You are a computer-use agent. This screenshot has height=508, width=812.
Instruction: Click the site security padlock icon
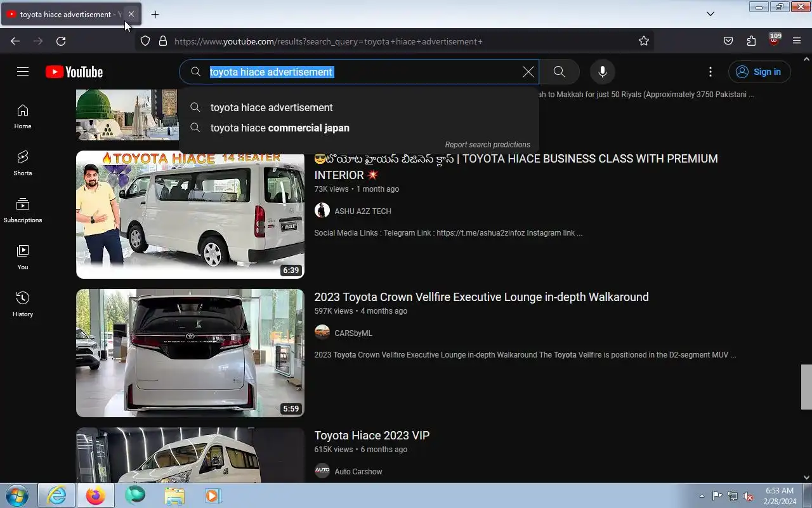point(163,41)
